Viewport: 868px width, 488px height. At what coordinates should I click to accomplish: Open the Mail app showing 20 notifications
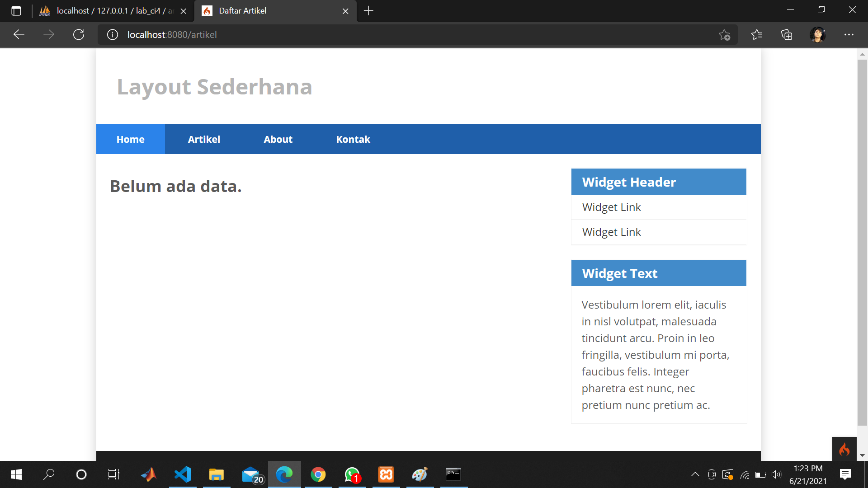(250, 474)
